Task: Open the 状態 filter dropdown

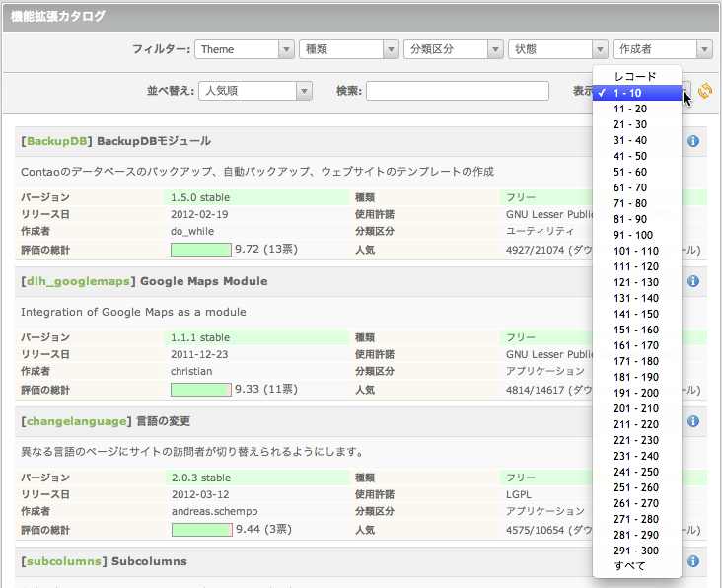Action: click(x=558, y=49)
